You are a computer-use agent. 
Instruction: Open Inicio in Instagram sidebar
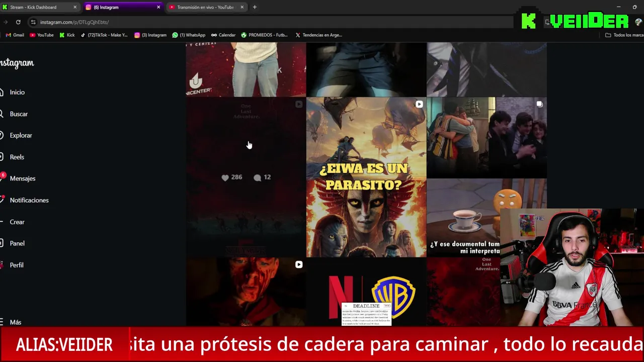[17, 92]
